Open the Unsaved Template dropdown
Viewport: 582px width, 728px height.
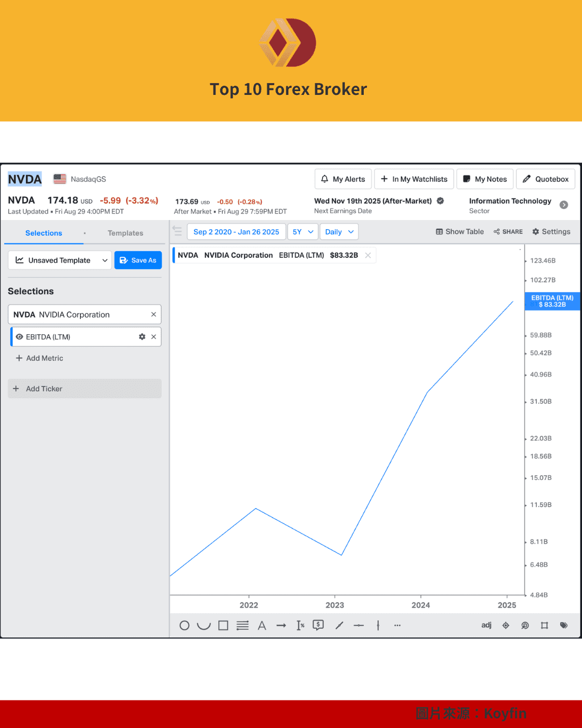pos(60,260)
